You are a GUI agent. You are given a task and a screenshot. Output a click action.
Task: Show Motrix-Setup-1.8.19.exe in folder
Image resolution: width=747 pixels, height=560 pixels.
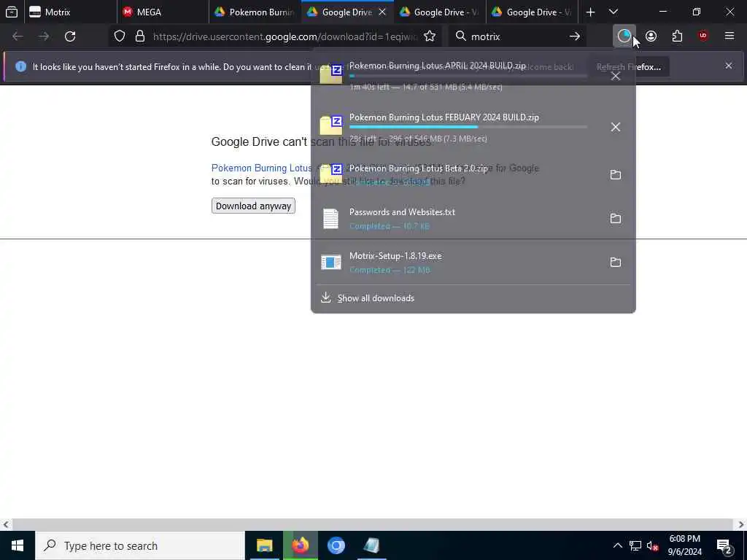click(616, 262)
